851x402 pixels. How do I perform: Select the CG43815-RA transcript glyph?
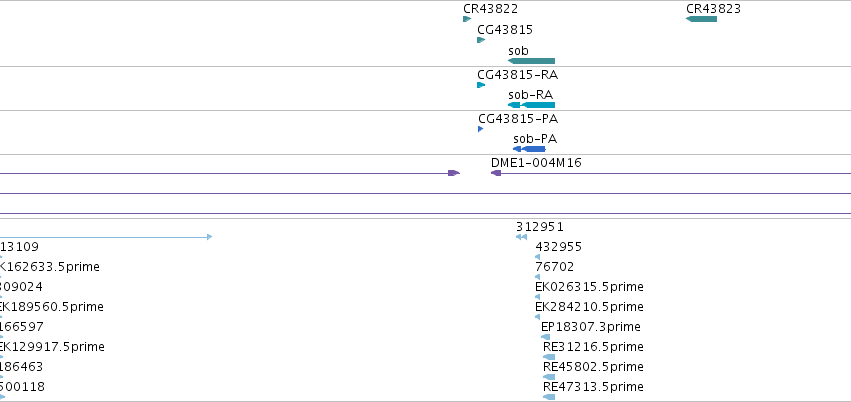click(x=481, y=85)
